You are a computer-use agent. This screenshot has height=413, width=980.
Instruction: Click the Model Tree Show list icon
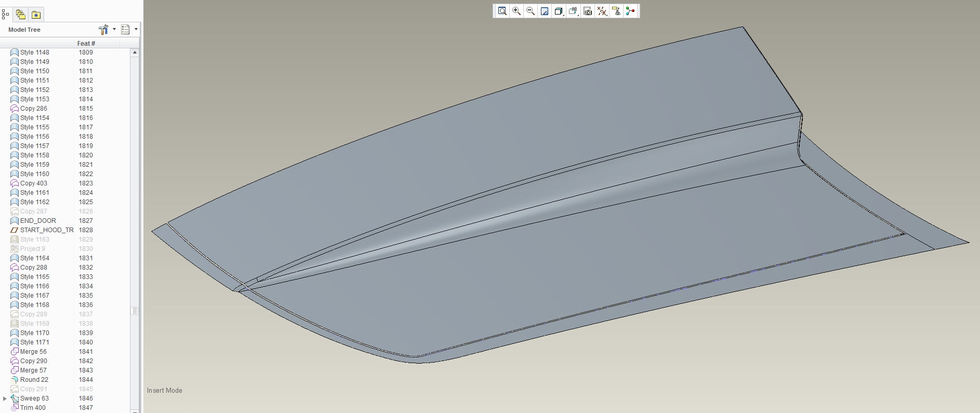(125, 30)
